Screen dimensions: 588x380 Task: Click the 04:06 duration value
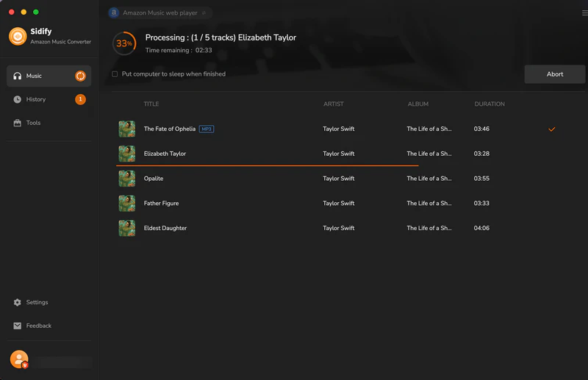[481, 228]
